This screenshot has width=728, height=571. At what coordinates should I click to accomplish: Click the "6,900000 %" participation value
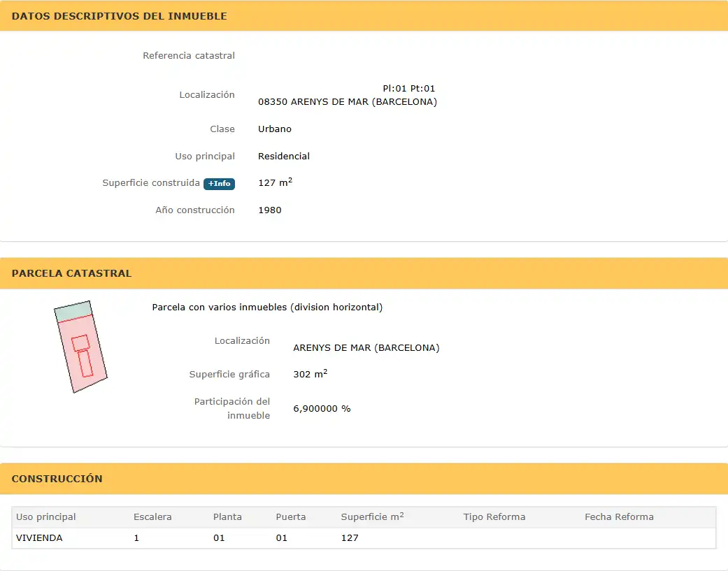322,409
